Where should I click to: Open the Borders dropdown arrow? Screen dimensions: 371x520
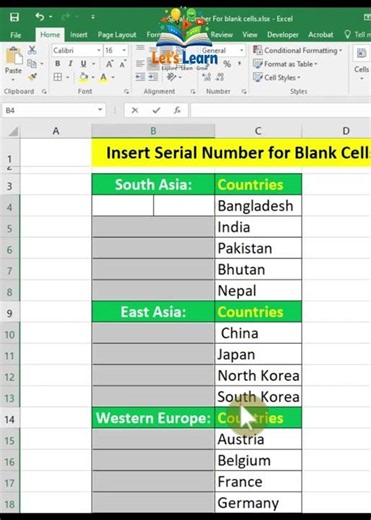coord(67,77)
